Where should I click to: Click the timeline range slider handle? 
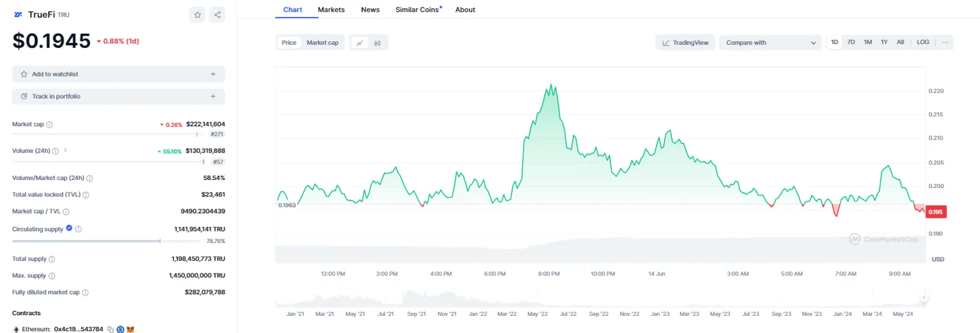pyautogui.click(x=924, y=297)
